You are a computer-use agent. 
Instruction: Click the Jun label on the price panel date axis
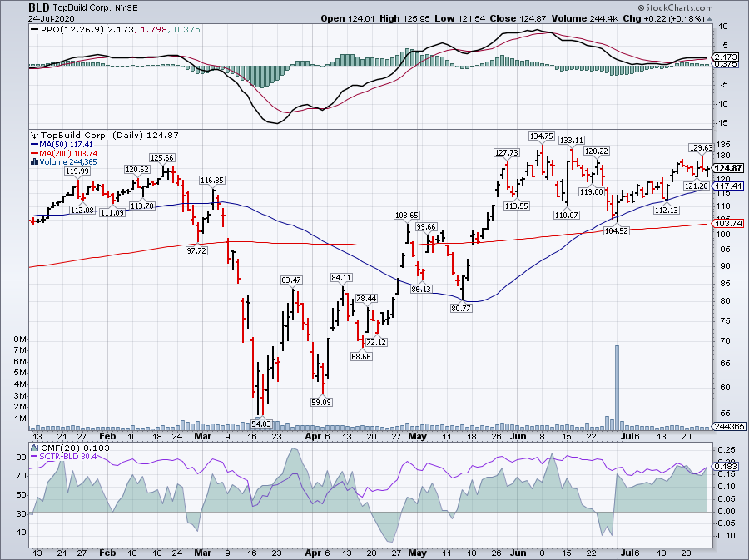[x=518, y=436]
